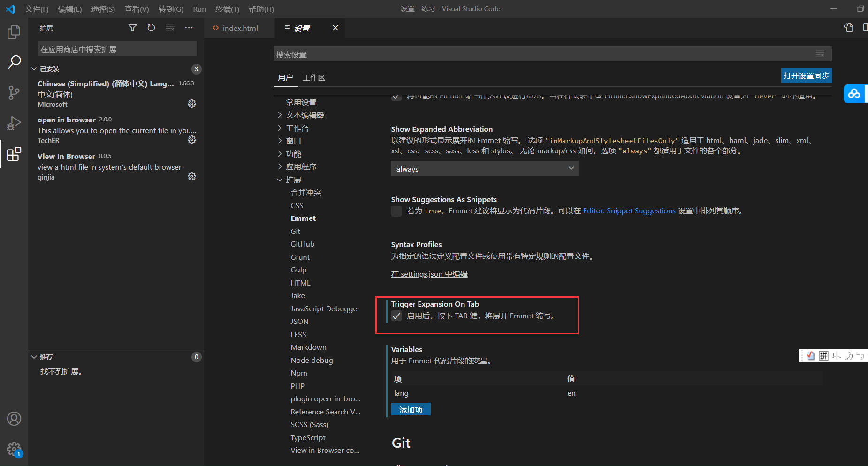This screenshot has height=466, width=868.
Task: Open the Run and Debug view
Action: pos(14,123)
